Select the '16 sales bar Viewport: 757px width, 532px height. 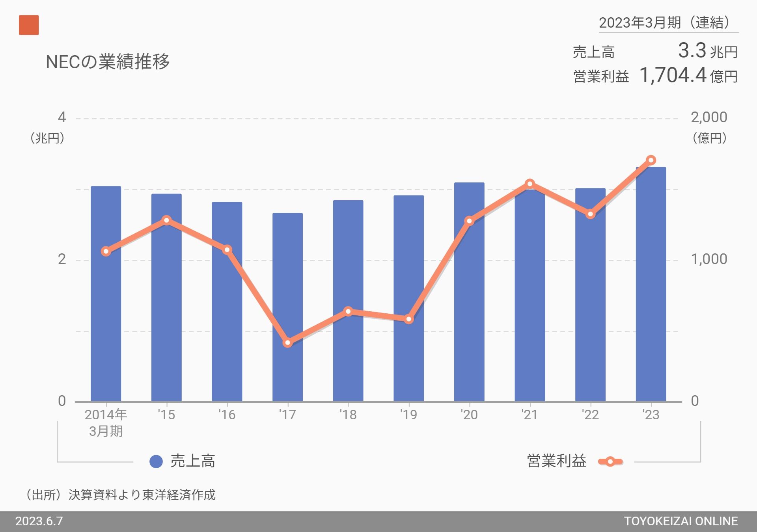[227, 302]
